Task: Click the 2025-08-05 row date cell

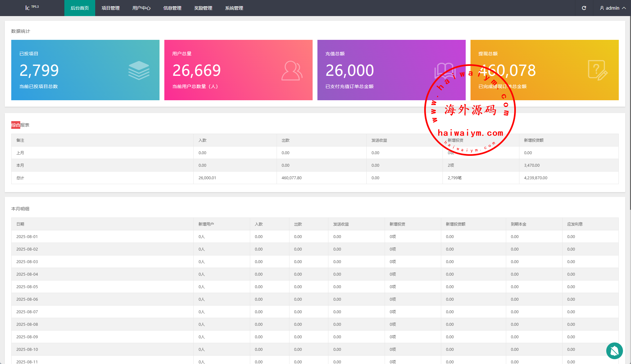Action: click(x=27, y=287)
